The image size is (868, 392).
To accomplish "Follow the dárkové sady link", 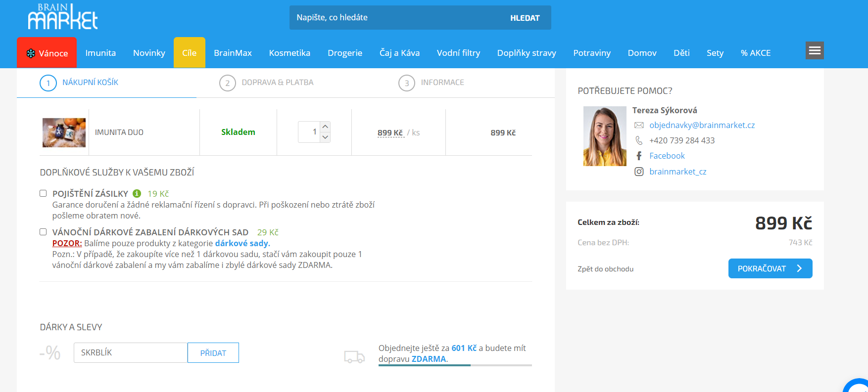I will tap(242, 243).
